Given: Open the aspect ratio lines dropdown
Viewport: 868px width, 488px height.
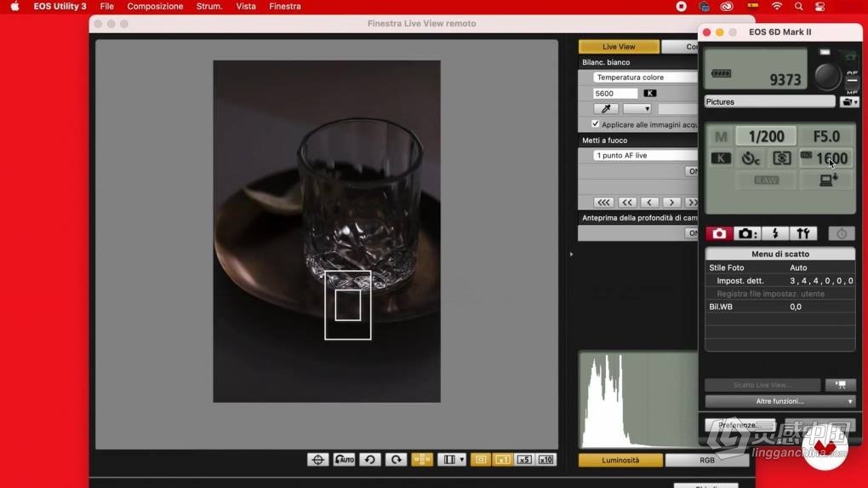Looking at the screenshot, I should (452, 459).
